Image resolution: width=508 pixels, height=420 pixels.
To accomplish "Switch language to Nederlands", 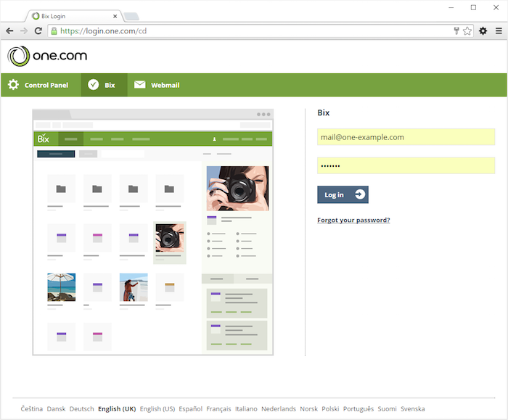I will [279, 408].
